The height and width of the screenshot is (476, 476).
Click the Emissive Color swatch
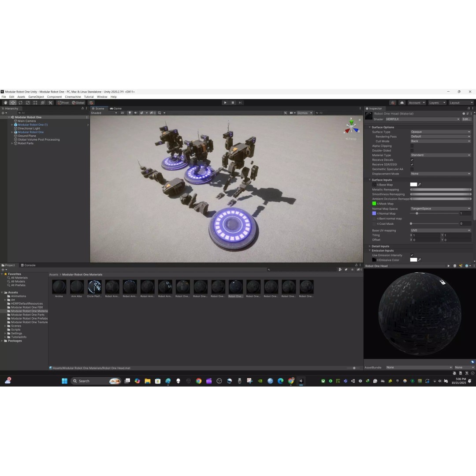click(413, 260)
